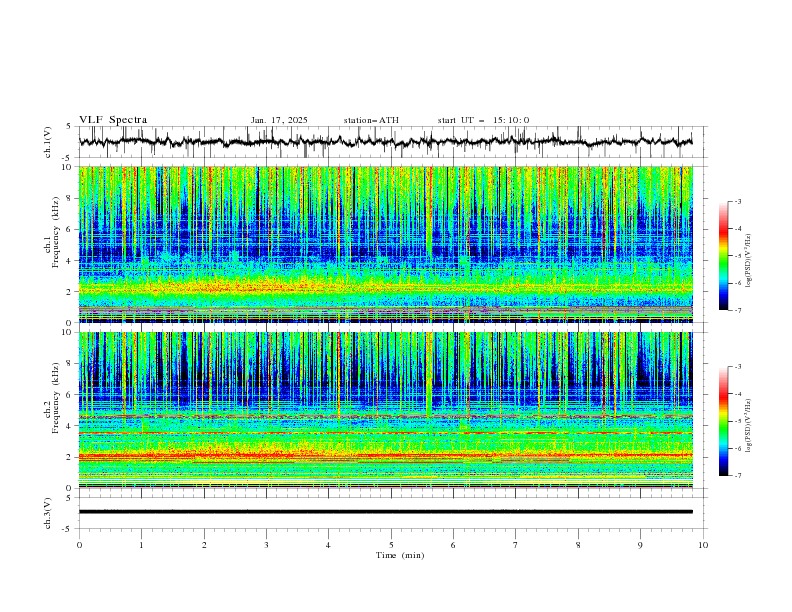Click time axis tick label '3'
The width and height of the screenshot is (792, 612).
pos(266,545)
